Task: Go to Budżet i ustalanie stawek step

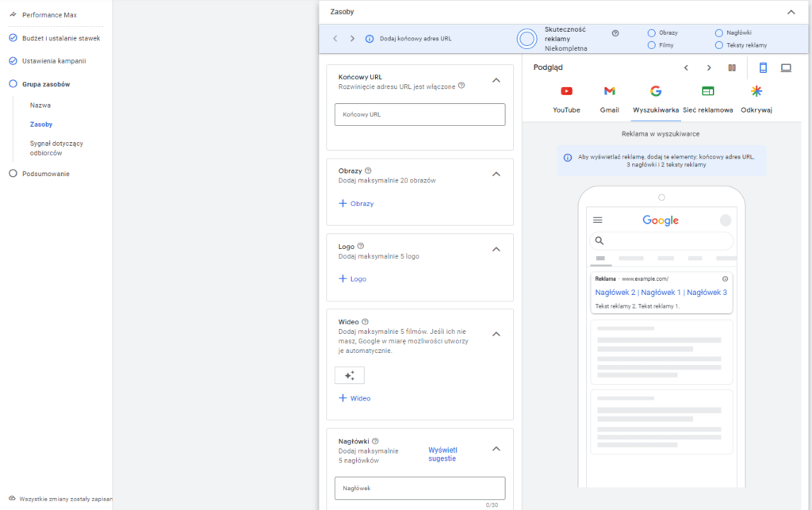Action: pyautogui.click(x=60, y=38)
